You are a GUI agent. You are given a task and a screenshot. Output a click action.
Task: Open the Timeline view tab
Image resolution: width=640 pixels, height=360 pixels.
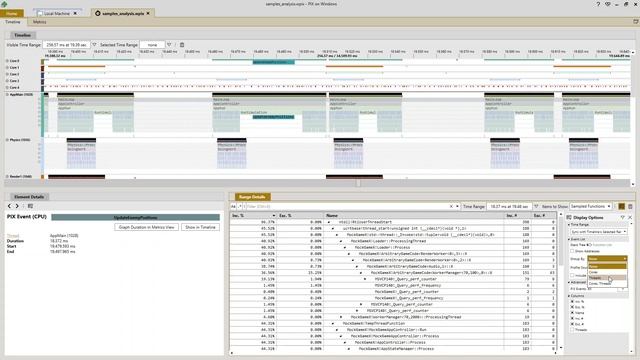coord(13,22)
